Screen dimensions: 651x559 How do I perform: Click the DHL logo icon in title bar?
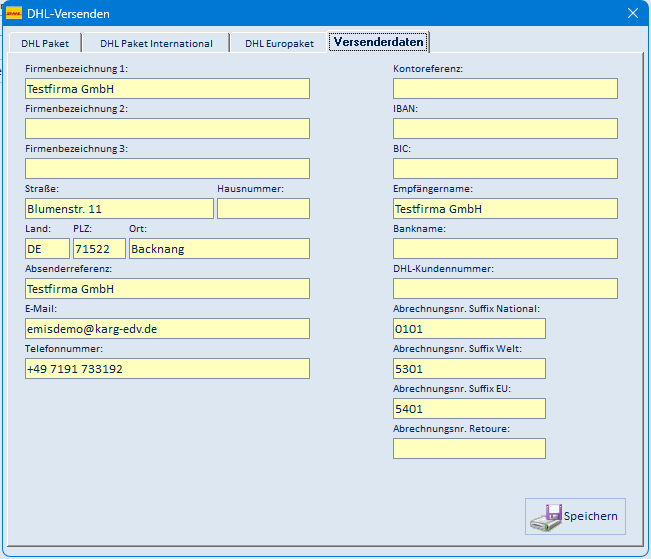[x=14, y=13]
